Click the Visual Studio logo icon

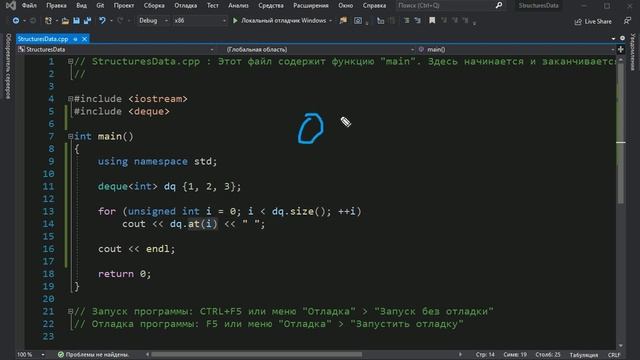point(11,6)
